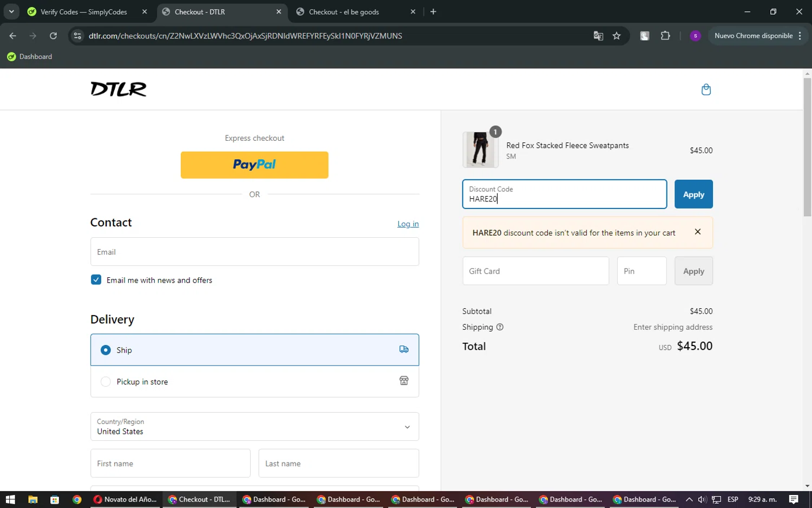
Task: Click the page vertical scrollbar thumb
Action: point(807,147)
